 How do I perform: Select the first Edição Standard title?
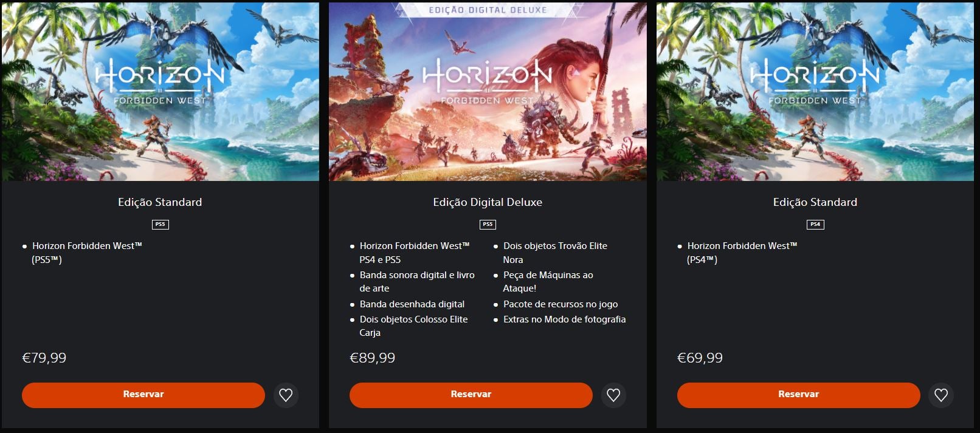point(160,202)
